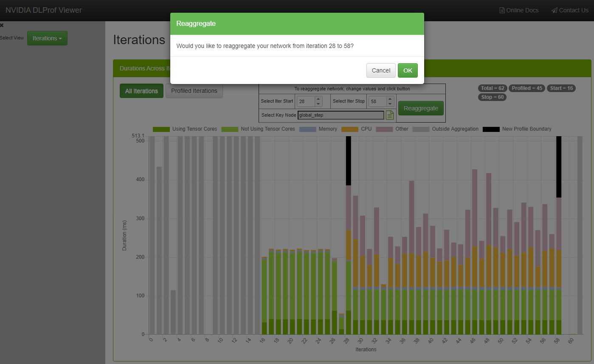
Task: Decrement the Select Iter Start value
Action: [x=318, y=104]
